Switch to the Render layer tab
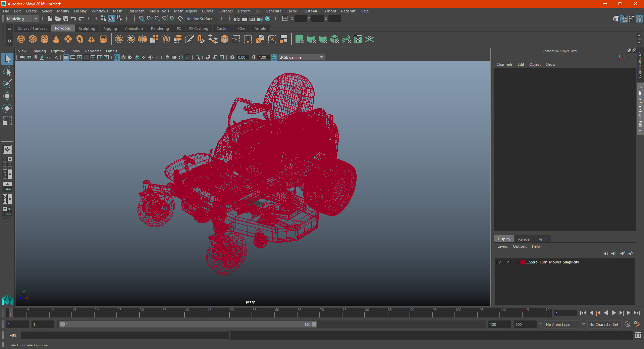This screenshot has width=644, height=349. 524,239
